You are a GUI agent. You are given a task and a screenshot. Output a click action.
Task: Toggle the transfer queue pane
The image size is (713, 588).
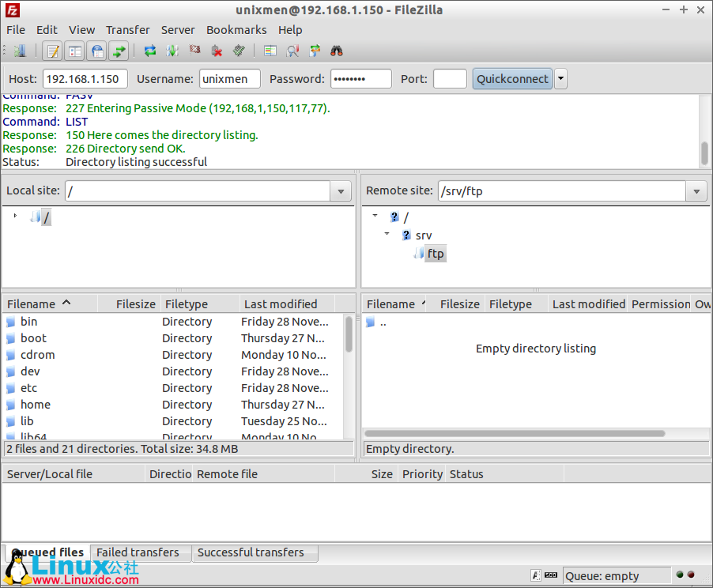119,51
